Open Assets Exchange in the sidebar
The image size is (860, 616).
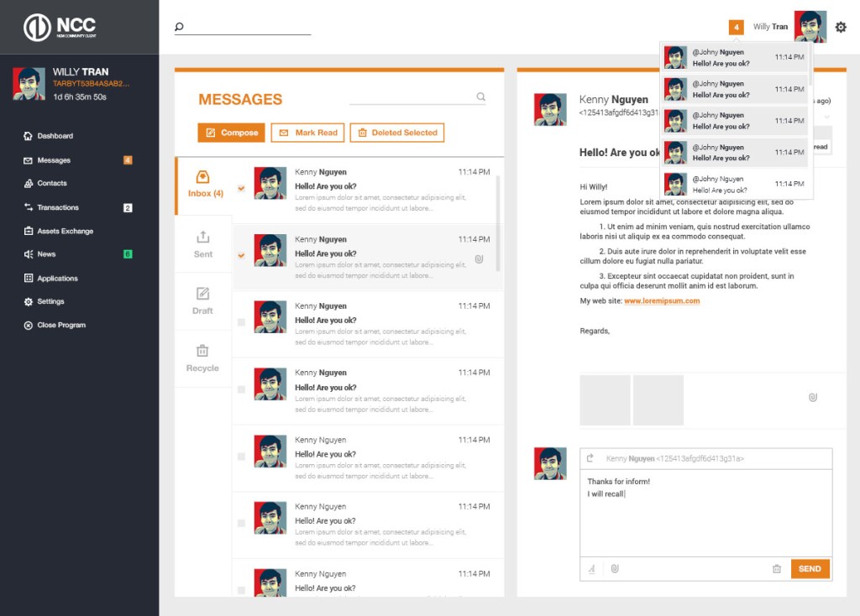point(65,231)
